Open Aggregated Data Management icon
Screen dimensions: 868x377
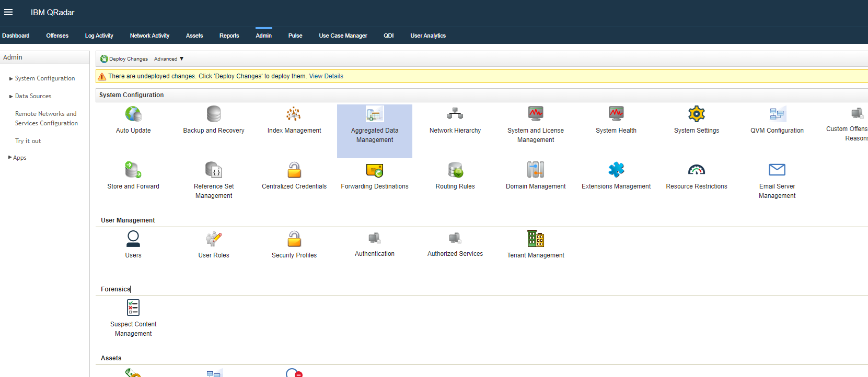(375, 114)
